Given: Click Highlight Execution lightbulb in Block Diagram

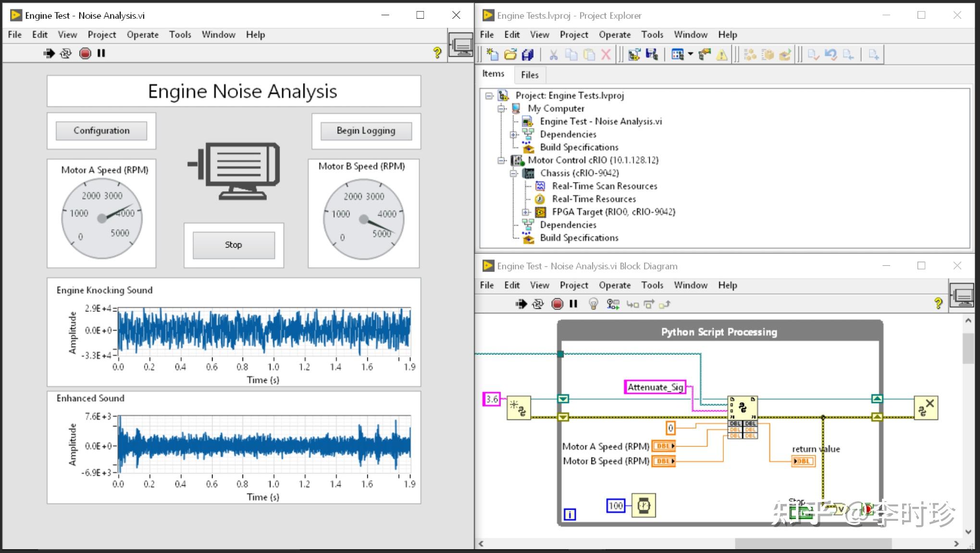Looking at the screenshot, I should (x=593, y=304).
